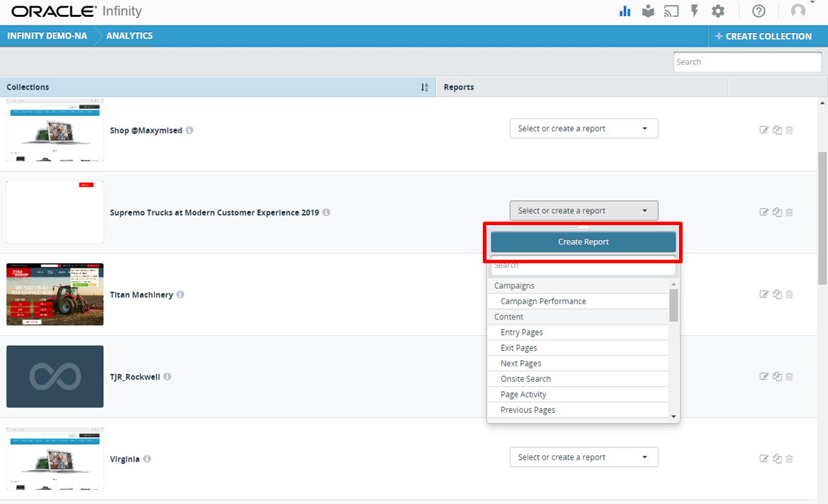Click TJR_Rockwell collection name
Image resolution: width=828 pixels, height=504 pixels.
click(x=135, y=377)
